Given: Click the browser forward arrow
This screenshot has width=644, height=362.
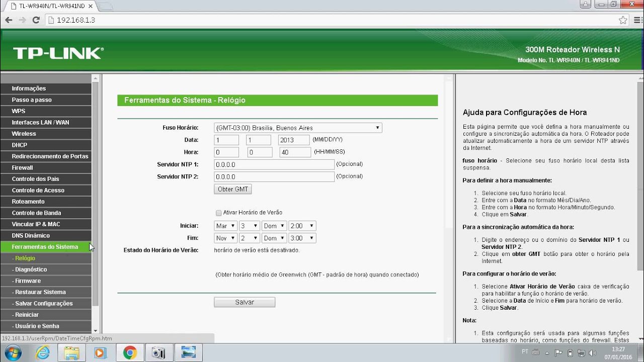Looking at the screenshot, I should point(22,20).
